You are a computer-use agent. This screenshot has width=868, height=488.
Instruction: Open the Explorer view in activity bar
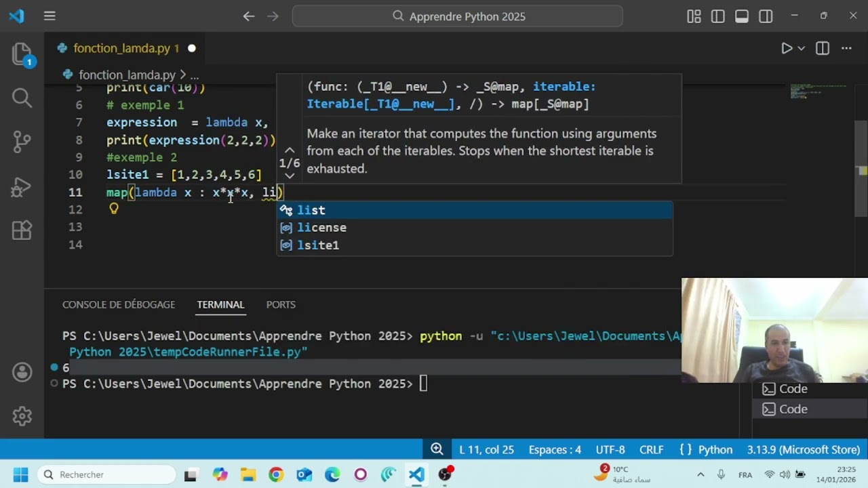(x=22, y=54)
